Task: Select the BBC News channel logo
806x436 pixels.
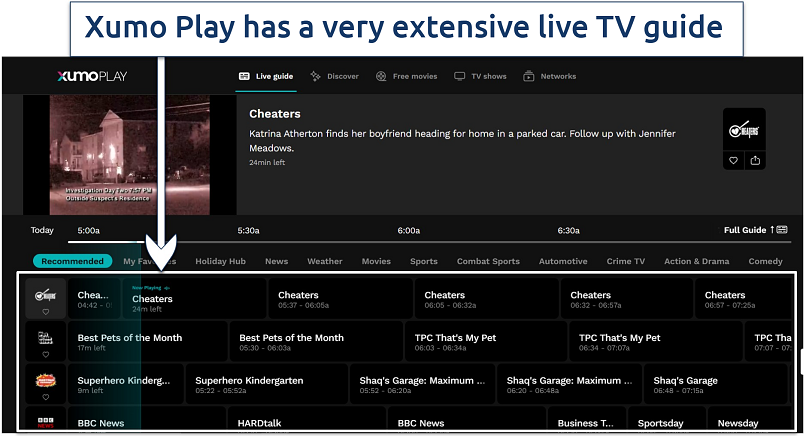Action: coord(45,422)
